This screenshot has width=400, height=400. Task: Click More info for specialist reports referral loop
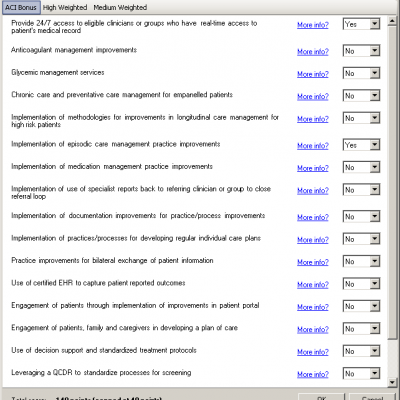coord(313,190)
